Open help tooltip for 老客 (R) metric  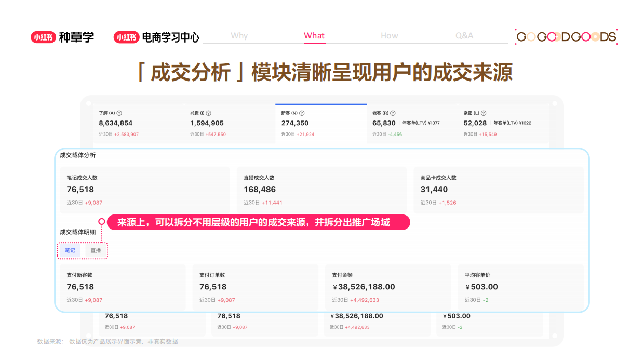(x=393, y=113)
